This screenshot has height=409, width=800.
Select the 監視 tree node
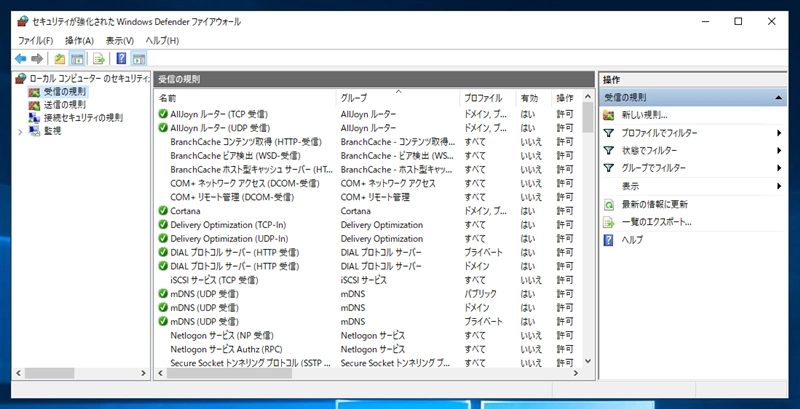coord(52,131)
